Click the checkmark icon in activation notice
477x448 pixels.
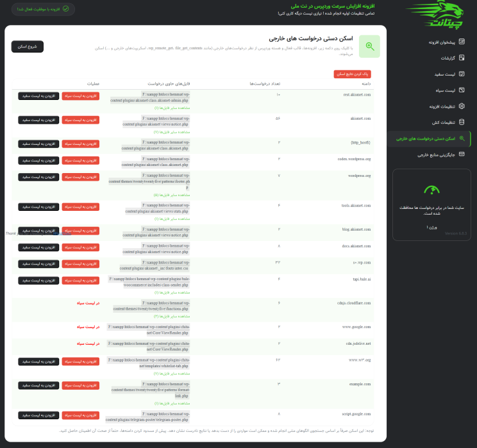click(65, 9)
